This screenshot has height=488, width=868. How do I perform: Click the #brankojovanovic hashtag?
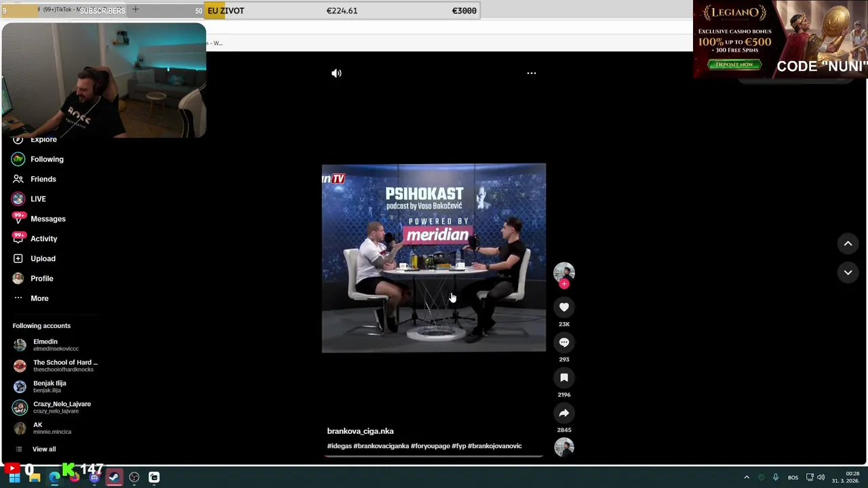click(495, 446)
